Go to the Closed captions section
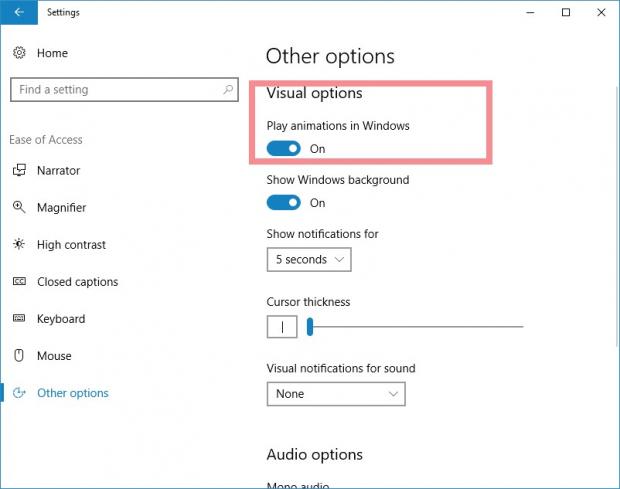Image resolution: width=620 pixels, height=489 pixels. [x=77, y=282]
